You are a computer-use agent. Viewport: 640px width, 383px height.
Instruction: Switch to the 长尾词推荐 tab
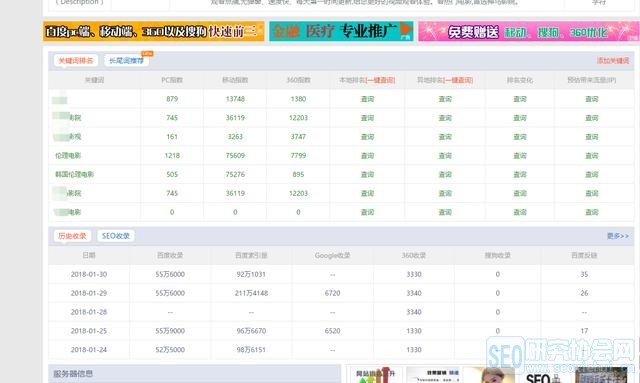[127, 60]
